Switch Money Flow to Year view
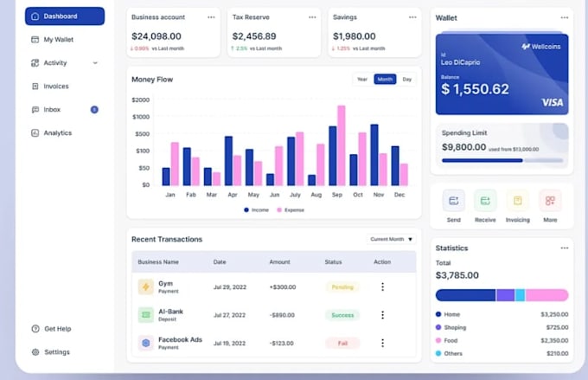This screenshot has height=380, width=588. (x=362, y=80)
